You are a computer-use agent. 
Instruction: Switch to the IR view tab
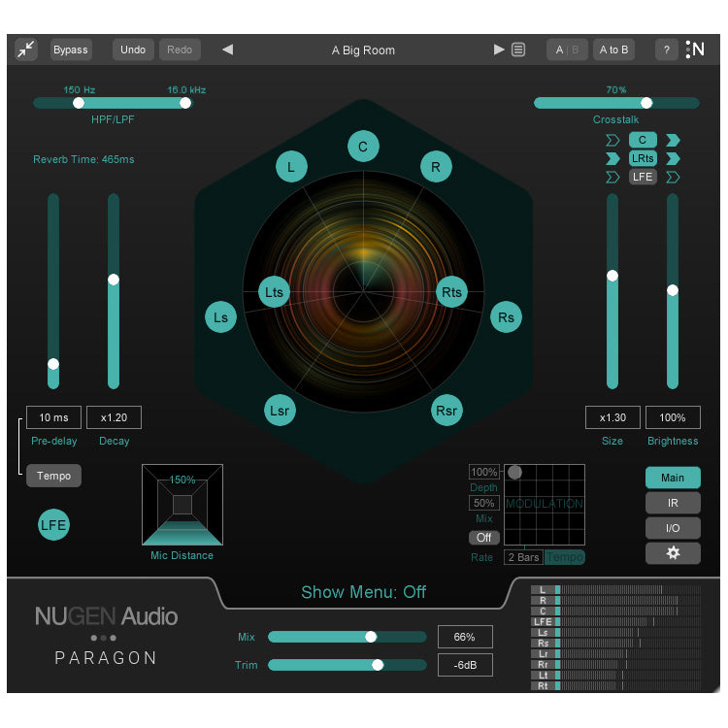(x=673, y=503)
